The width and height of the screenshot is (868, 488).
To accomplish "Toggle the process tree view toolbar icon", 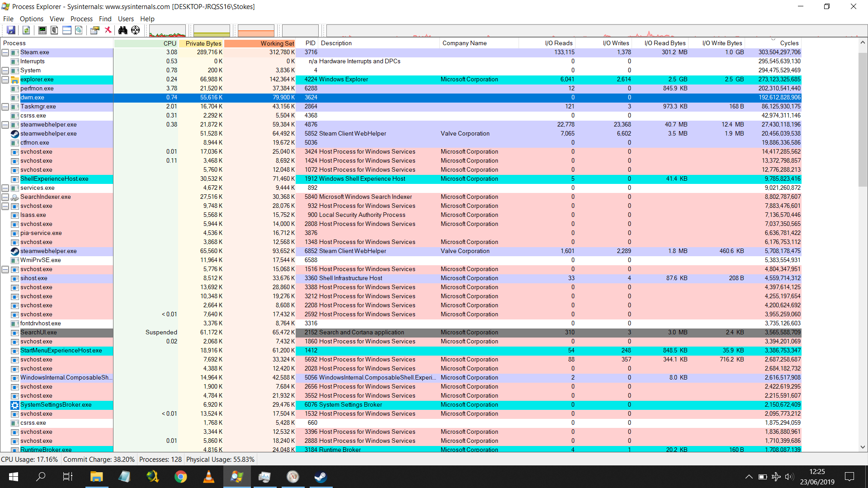I will click(x=54, y=30).
